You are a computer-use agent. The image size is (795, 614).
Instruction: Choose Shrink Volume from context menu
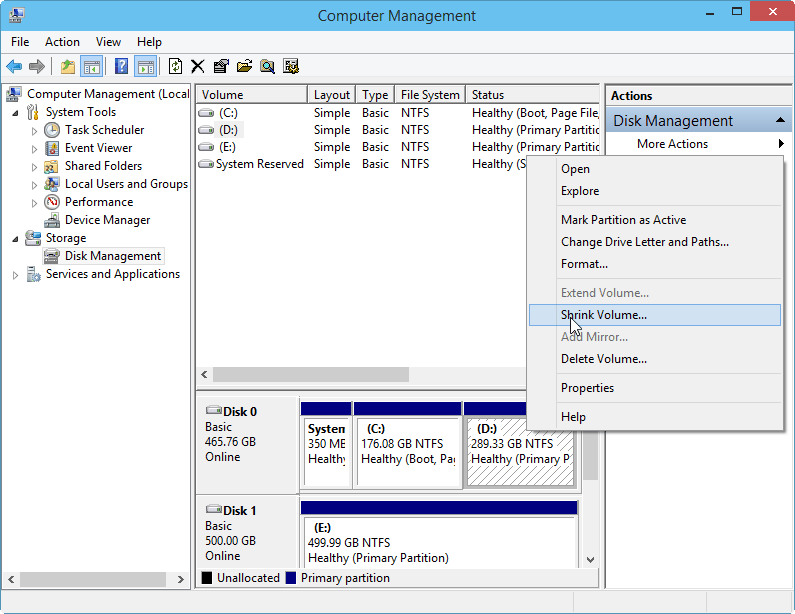tap(604, 315)
